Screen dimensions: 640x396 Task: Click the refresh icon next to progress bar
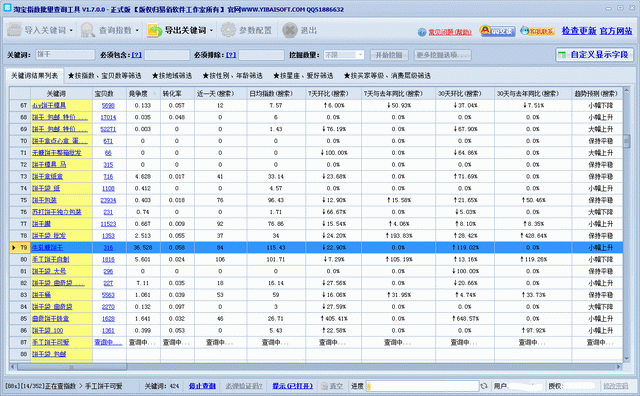(484, 386)
